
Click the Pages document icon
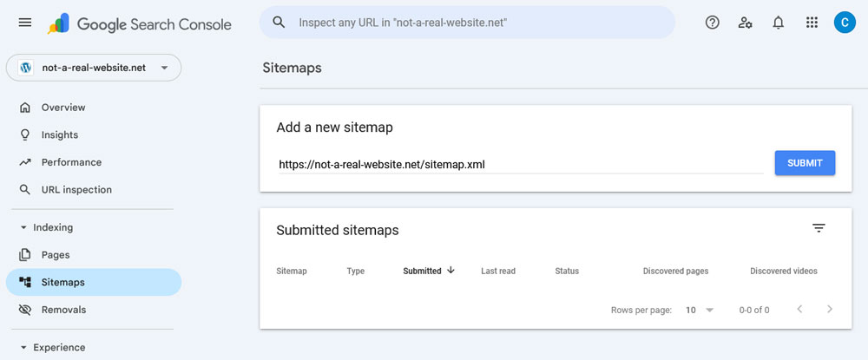[25, 255]
